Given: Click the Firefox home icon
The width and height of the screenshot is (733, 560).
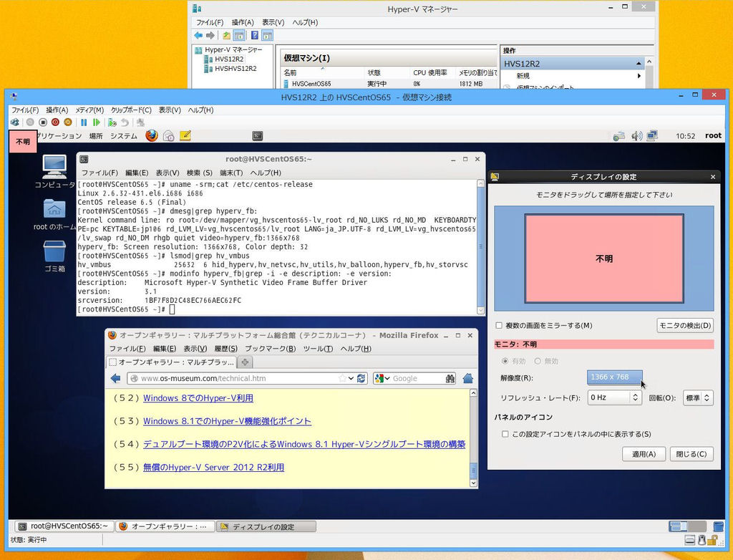Looking at the screenshot, I should tap(468, 379).
